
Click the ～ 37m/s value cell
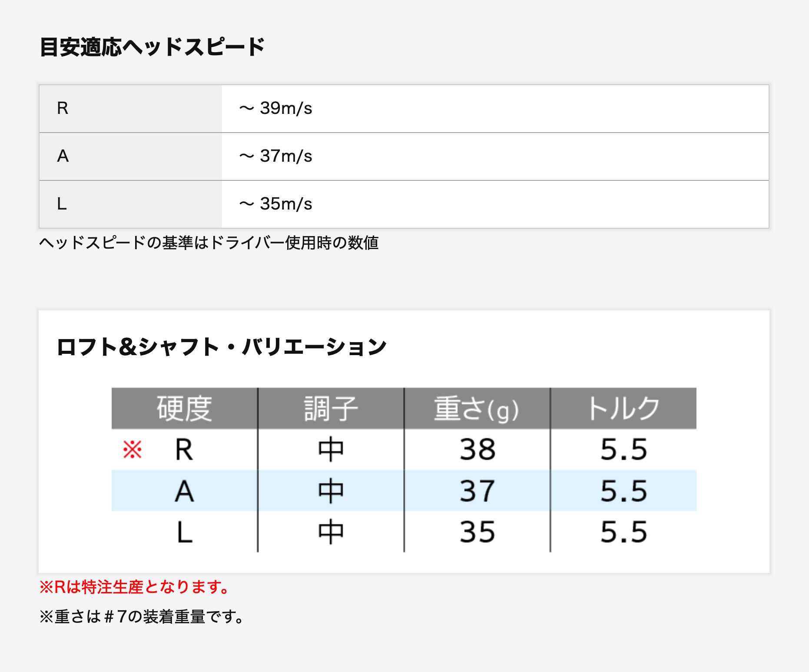pyautogui.click(x=275, y=156)
